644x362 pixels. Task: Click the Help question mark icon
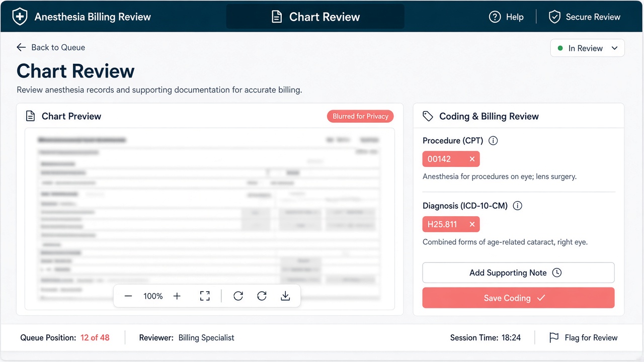tap(495, 17)
